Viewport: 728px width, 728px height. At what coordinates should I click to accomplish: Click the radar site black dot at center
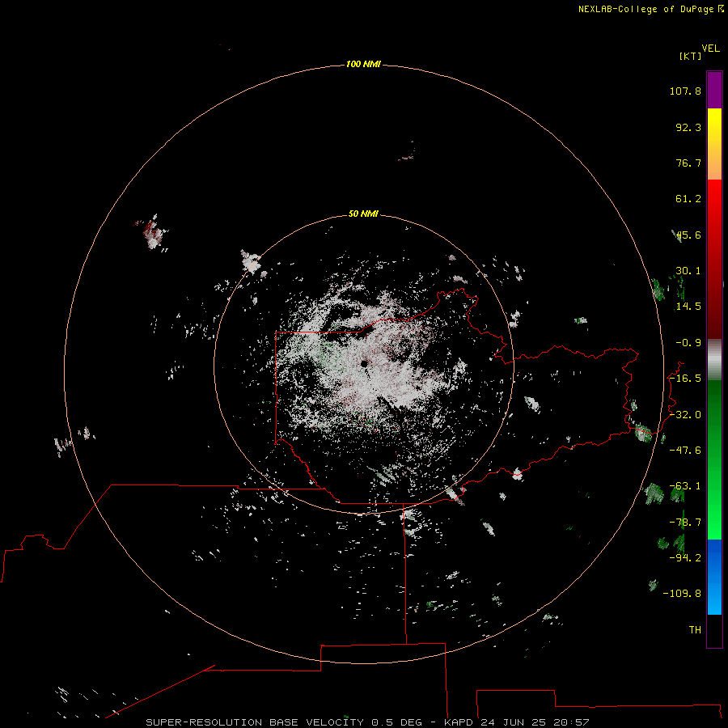tap(364, 364)
